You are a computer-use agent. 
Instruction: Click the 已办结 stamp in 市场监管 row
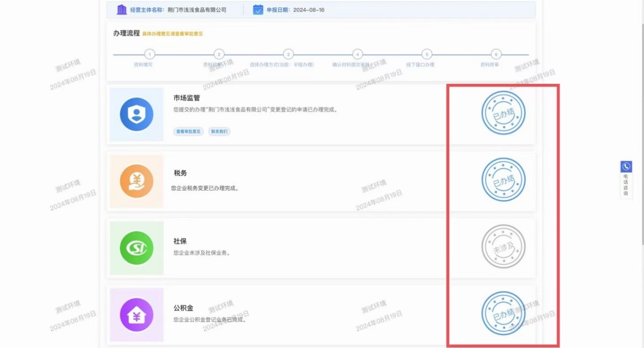tap(503, 113)
